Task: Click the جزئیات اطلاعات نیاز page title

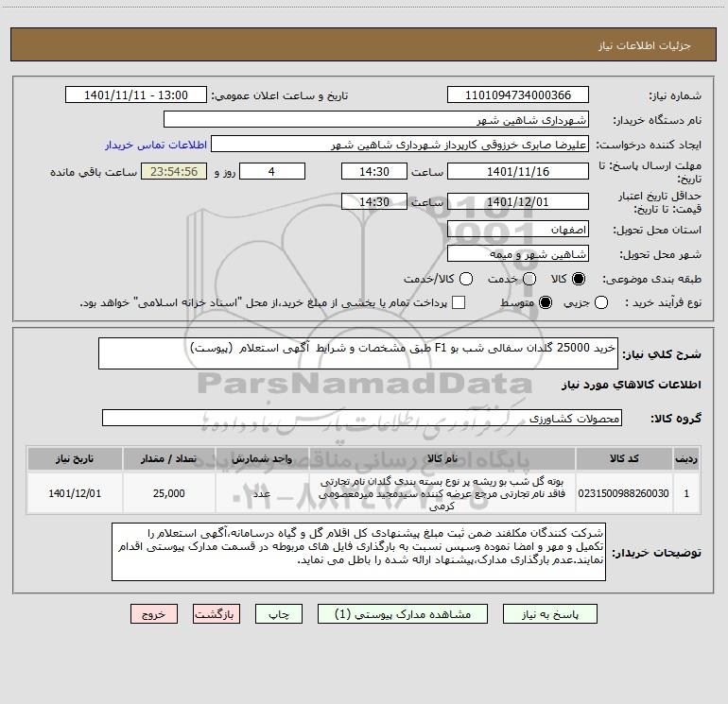Action: [x=644, y=45]
